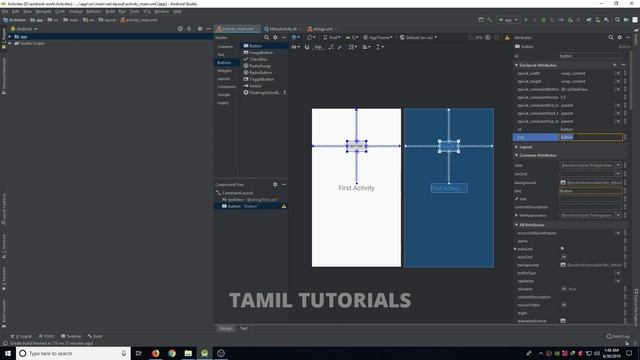Collapse Declared Attributes section
This screenshot has height=360, width=640.
[x=516, y=65]
